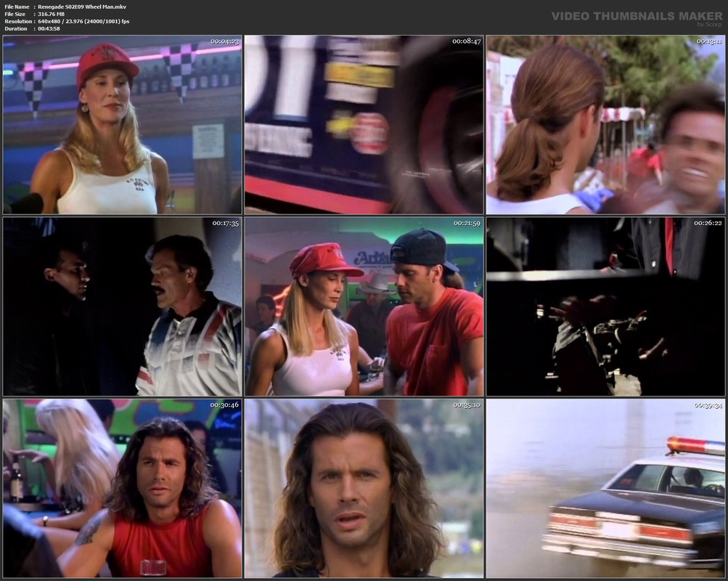The image size is (728, 581).
Task: Click the file size value 316.76 MB
Action: (x=51, y=15)
